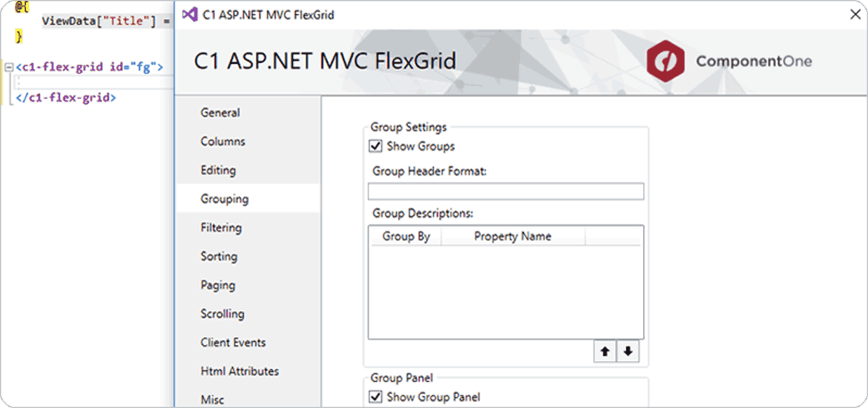This screenshot has width=868, height=408.
Task: Move group description down with down arrow
Action: (628, 352)
